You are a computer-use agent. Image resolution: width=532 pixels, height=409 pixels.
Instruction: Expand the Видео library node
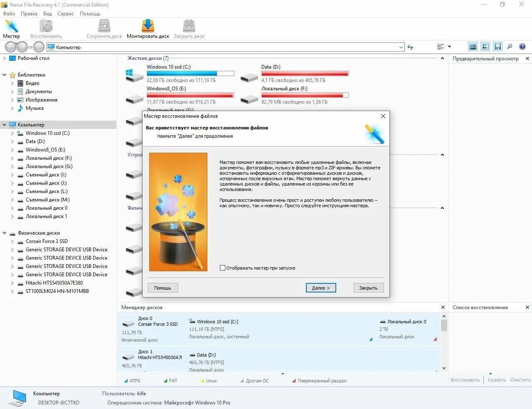tap(12, 83)
